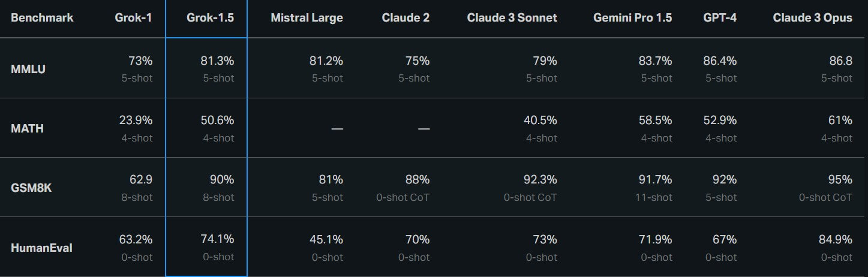Click Gemini Pro 1.5's 58.5% MATH score

pyautogui.click(x=656, y=120)
